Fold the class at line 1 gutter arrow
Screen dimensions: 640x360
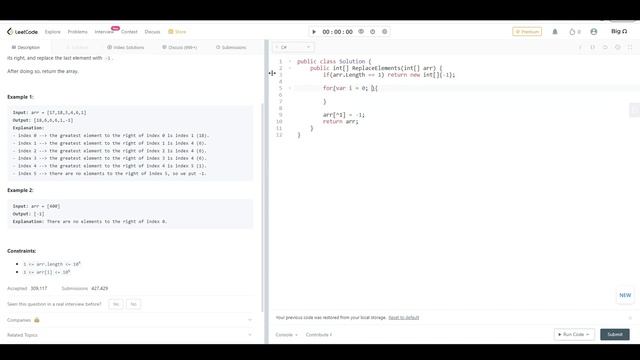click(290, 61)
